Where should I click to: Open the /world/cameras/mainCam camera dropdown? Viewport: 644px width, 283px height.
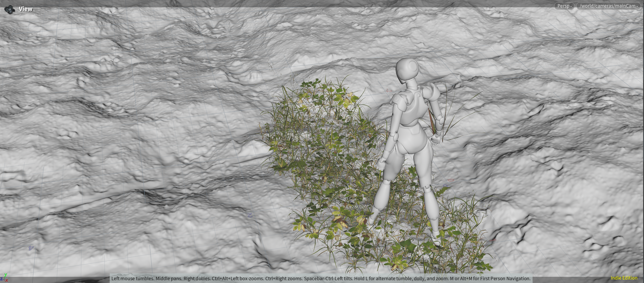tap(608, 6)
